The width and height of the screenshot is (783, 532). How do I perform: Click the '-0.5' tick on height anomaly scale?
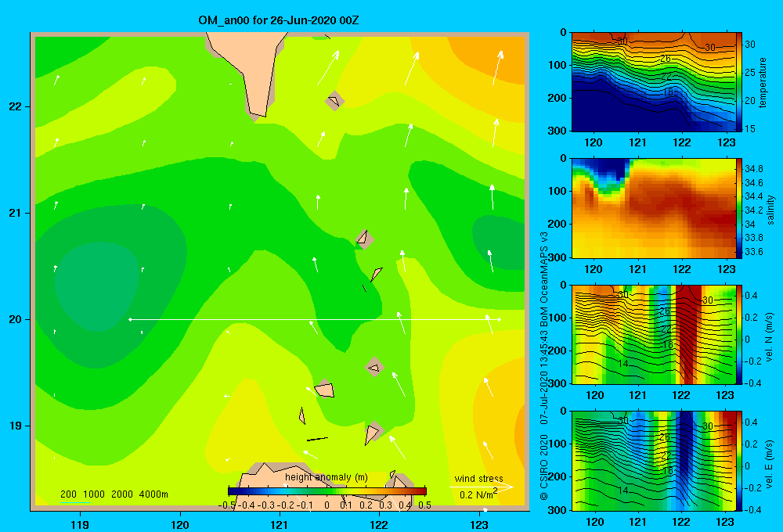pos(227,505)
